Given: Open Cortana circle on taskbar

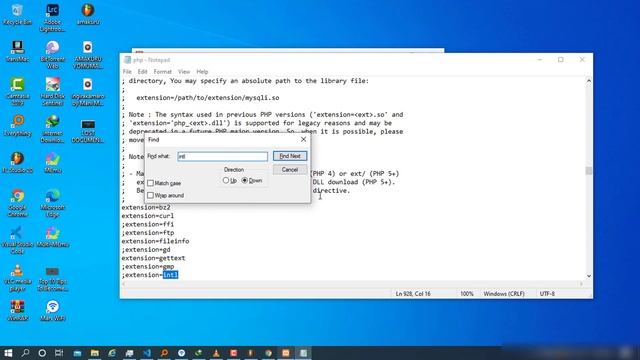Looking at the screenshot, I should tap(42, 353).
